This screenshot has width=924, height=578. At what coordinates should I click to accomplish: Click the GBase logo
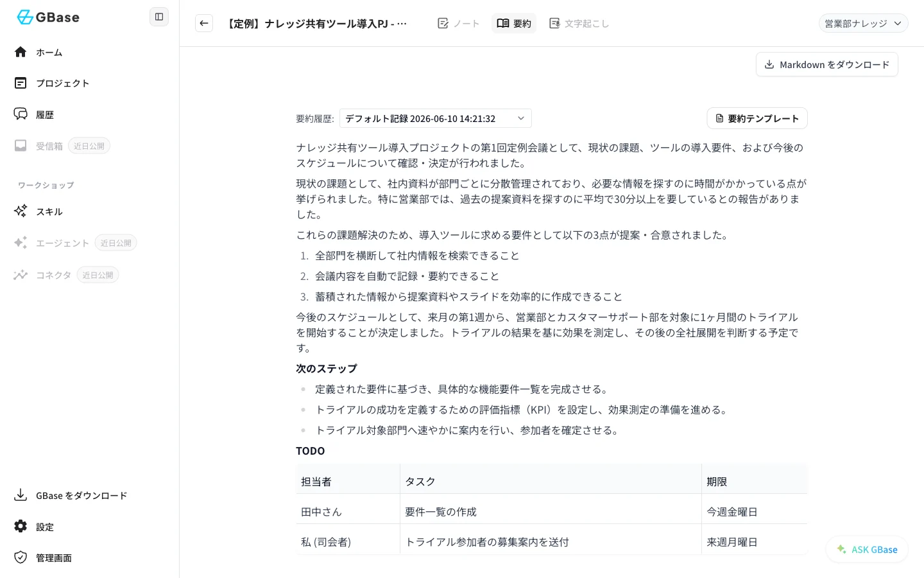(x=48, y=17)
